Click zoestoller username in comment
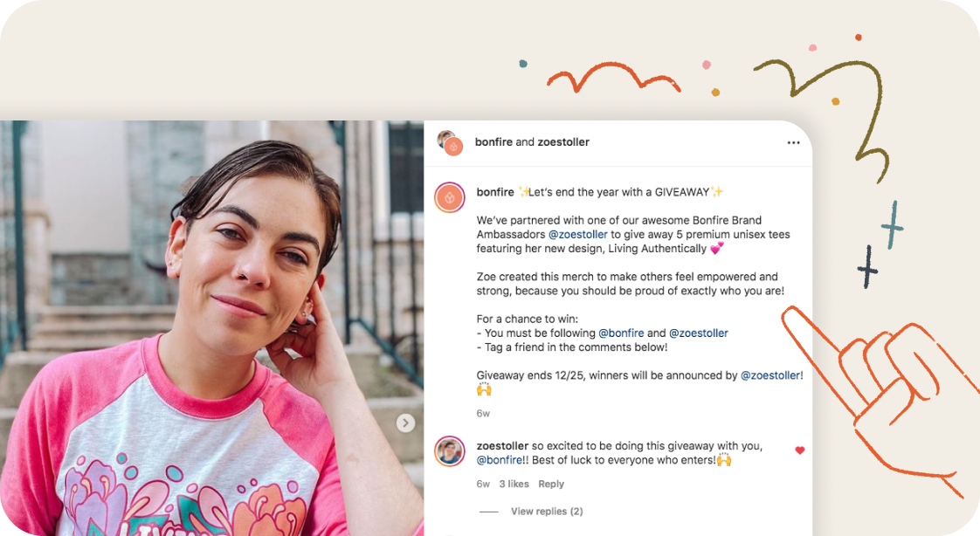980x536 pixels. tap(502, 445)
